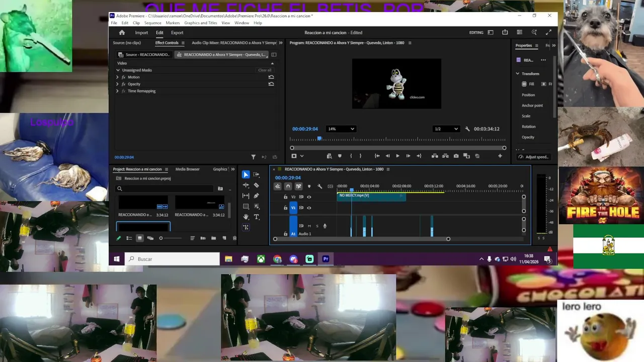
Task: Click Extract button in Program Monitor
Action: [445, 156]
